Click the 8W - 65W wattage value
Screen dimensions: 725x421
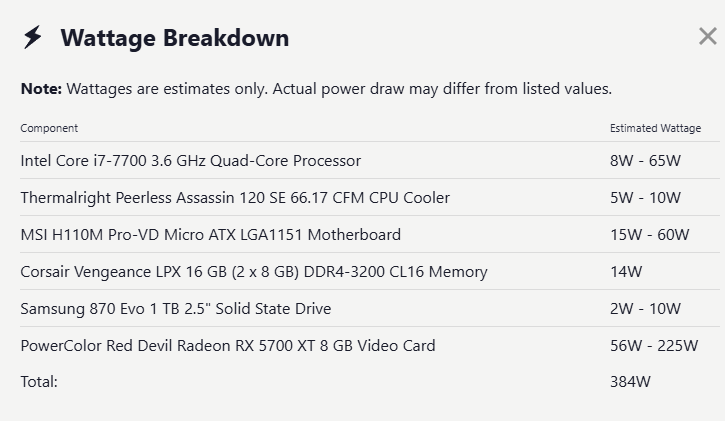point(645,160)
